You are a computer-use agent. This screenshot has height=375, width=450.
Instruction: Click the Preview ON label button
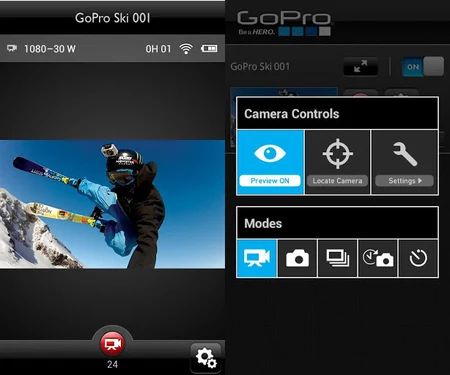(x=270, y=181)
